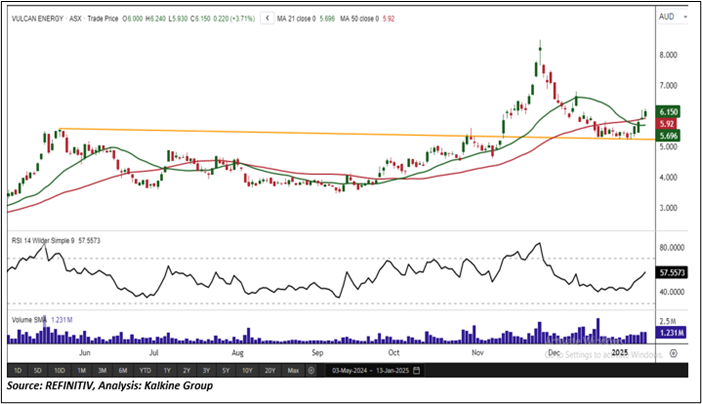Click the 1.231M volume value label
This screenshot has height=404, width=702.
[671, 333]
